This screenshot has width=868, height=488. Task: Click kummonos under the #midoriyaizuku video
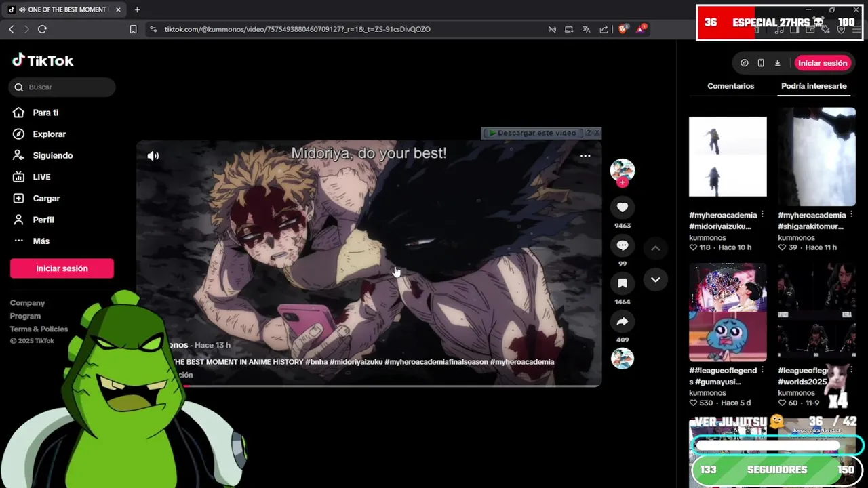click(x=707, y=238)
